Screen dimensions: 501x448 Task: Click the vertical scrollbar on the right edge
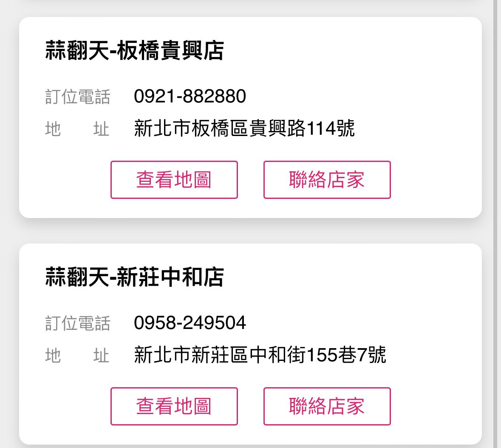coord(495,224)
